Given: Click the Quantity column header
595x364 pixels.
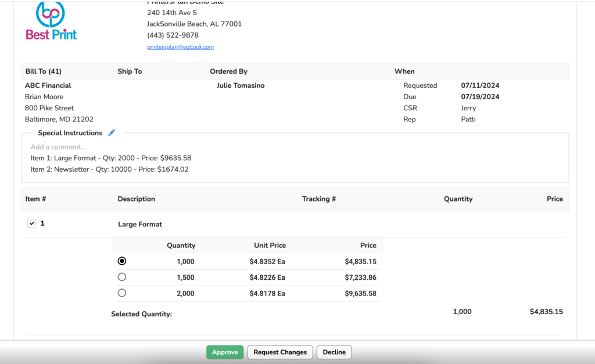Looking at the screenshot, I should coord(458,199).
